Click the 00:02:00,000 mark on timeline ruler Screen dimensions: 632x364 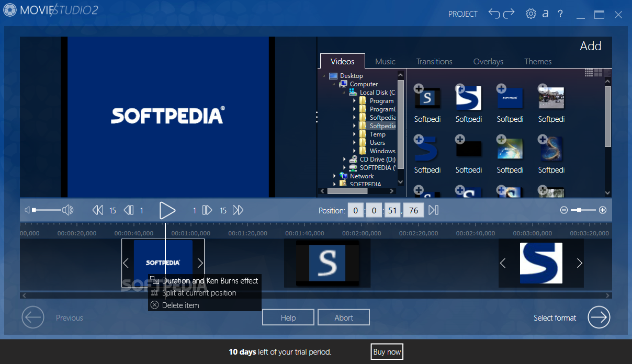pos(362,233)
